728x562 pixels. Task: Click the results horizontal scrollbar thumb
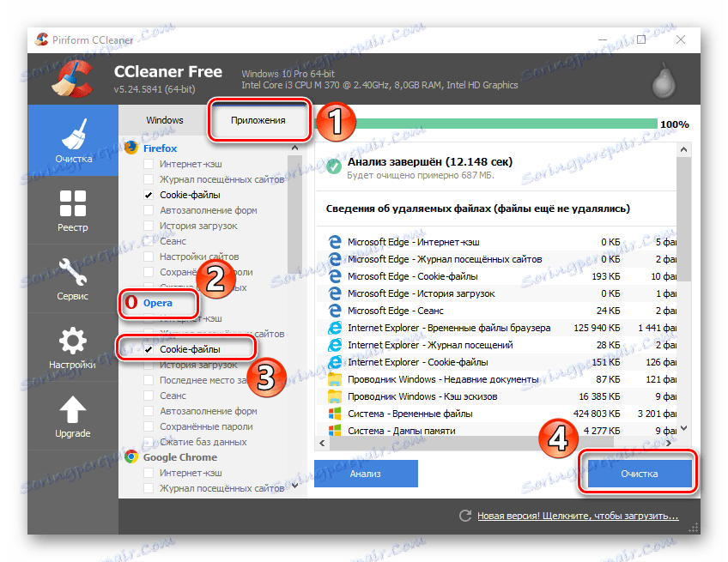coord(471,444)
